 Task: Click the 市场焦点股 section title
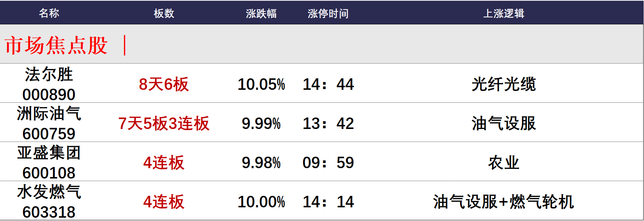click(56, 45)
